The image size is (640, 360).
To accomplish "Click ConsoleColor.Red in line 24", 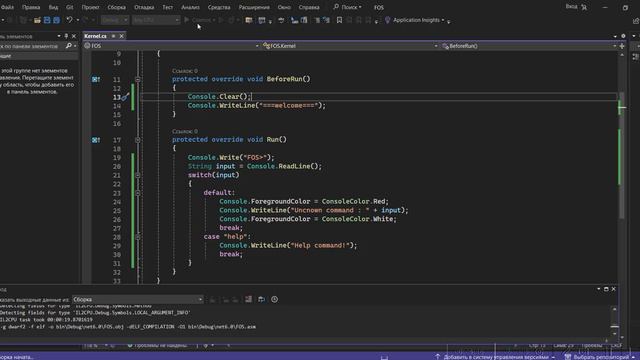I will (x=354, y=201).
